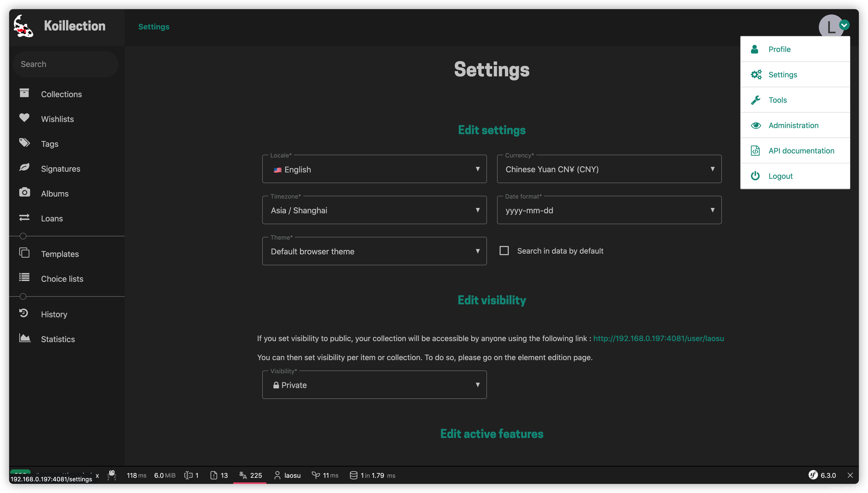Toggle Search in data by default checkbox
The image size is (868, 493).
504,251
